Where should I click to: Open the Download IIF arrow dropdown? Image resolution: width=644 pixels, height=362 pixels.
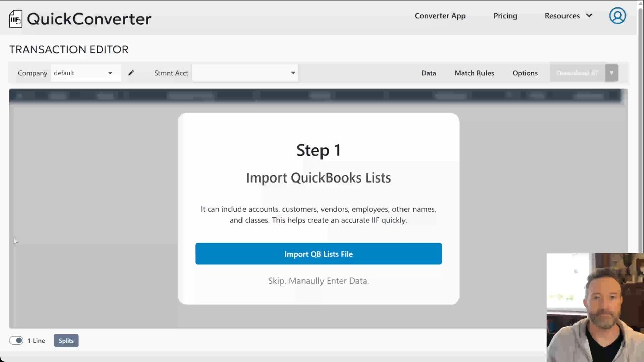(x=611, y=73)
